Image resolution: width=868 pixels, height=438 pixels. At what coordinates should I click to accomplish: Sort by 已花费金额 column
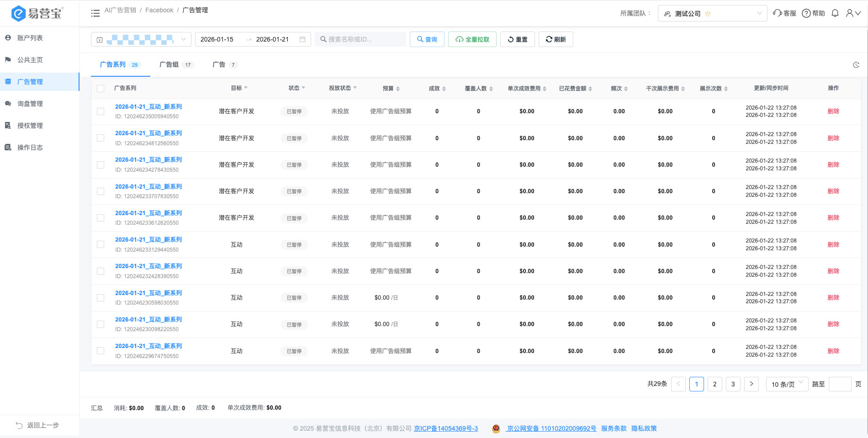tap(575, 88)
